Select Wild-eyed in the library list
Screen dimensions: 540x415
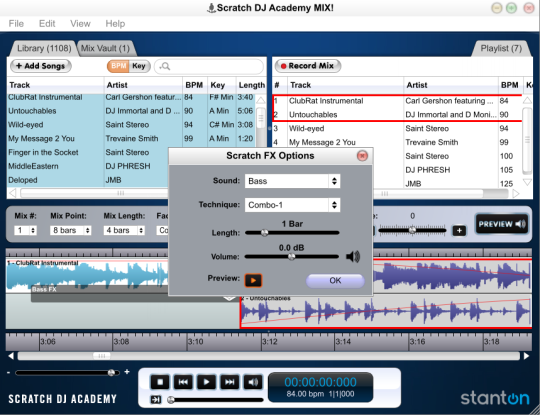[x=131, y=125]
